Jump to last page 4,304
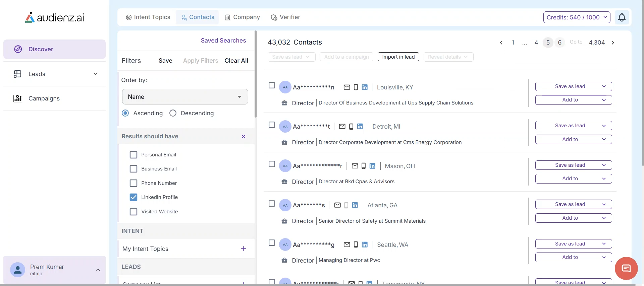The height and width of the screenshot is (286, 644). pos(597,43)
